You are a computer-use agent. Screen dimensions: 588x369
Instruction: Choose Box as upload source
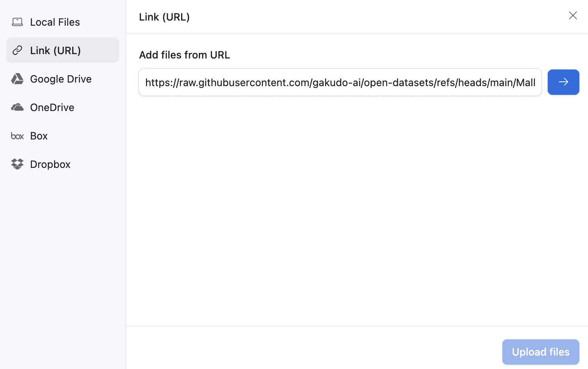point(62,136)
